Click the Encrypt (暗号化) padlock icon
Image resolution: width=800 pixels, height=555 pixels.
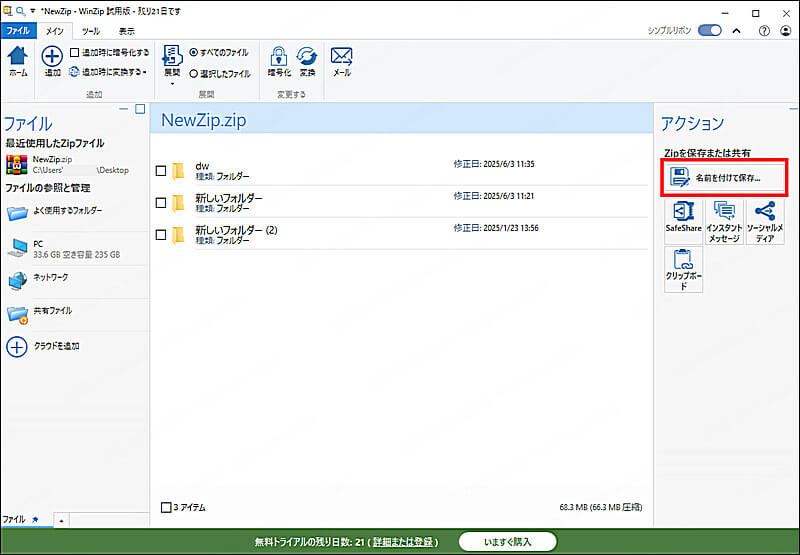[x=279, y=56]
